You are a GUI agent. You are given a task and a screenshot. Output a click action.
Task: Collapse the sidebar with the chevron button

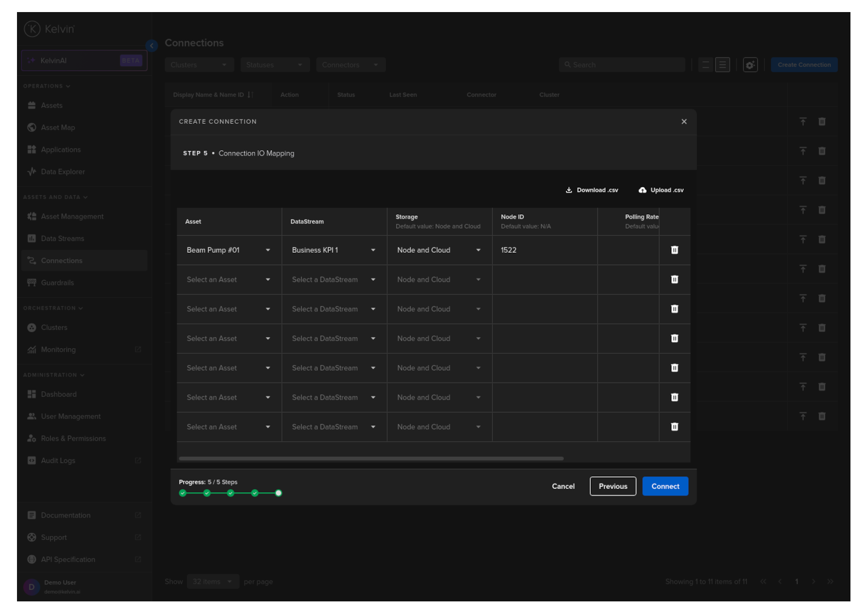coord(152,46)
